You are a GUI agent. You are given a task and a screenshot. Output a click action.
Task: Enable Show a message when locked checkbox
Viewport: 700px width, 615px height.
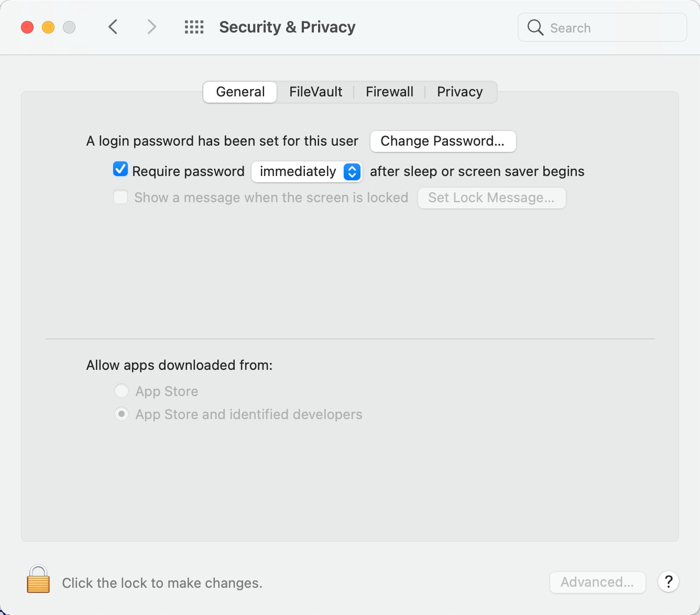[x=121, y=197]
